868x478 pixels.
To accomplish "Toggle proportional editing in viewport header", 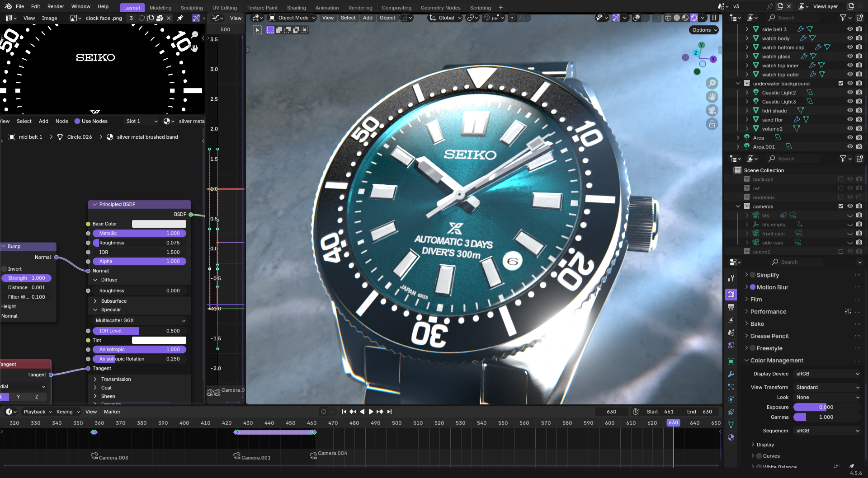I will [512, 18].
